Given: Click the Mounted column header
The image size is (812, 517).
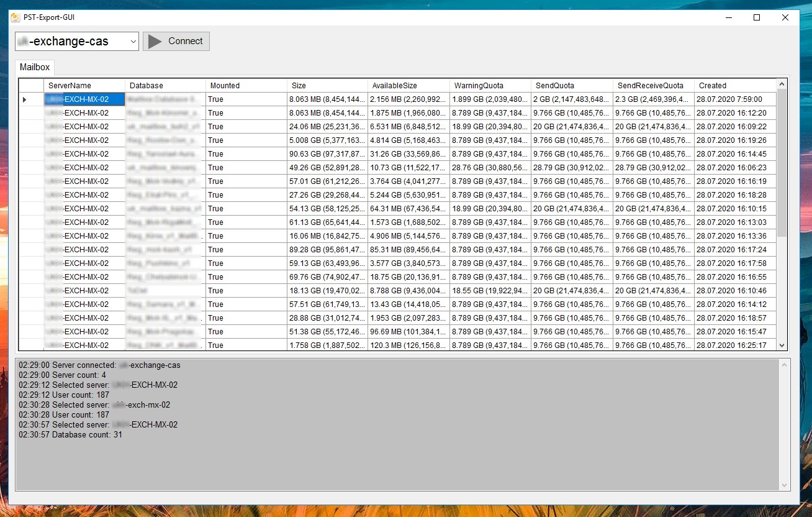Looking at the screenshot, I should click(x=246, y=86).
